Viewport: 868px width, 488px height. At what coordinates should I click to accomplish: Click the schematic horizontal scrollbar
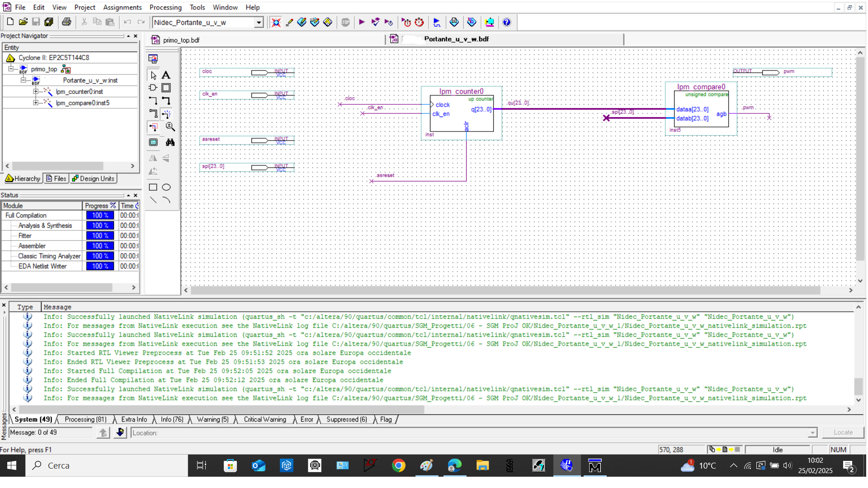tap(505, 290)
